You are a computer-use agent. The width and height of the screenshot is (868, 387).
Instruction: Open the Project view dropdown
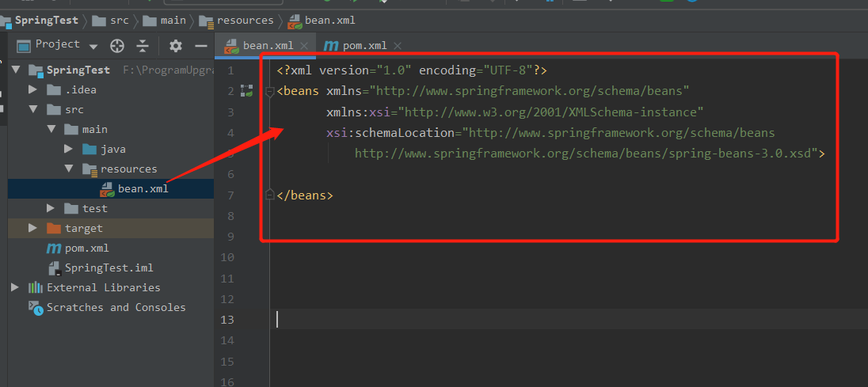click(x=93, y=47)
